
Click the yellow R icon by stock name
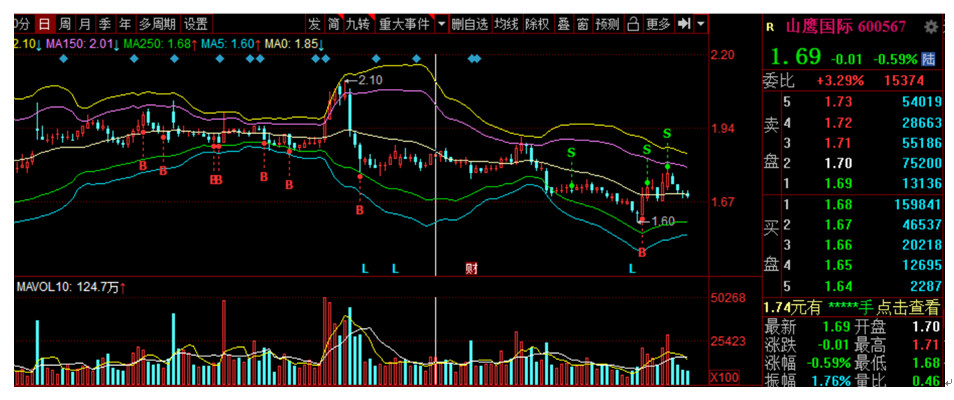[769, 27]
